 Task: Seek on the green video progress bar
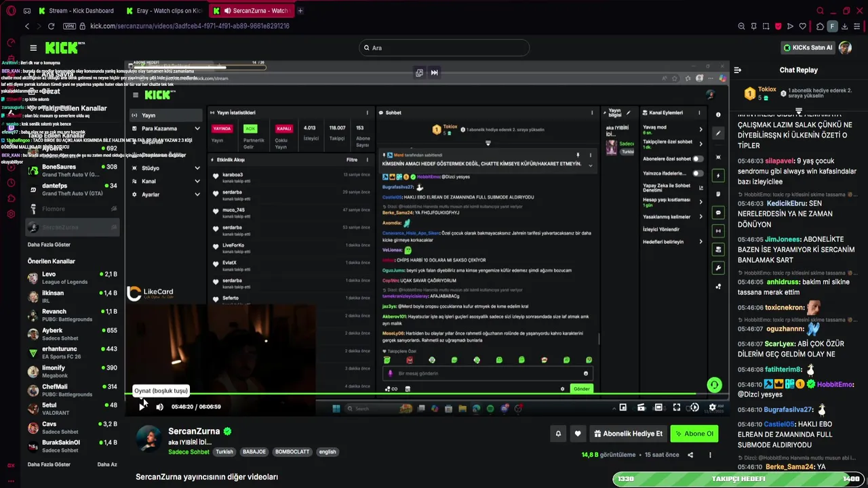click(x=427, y=394)
